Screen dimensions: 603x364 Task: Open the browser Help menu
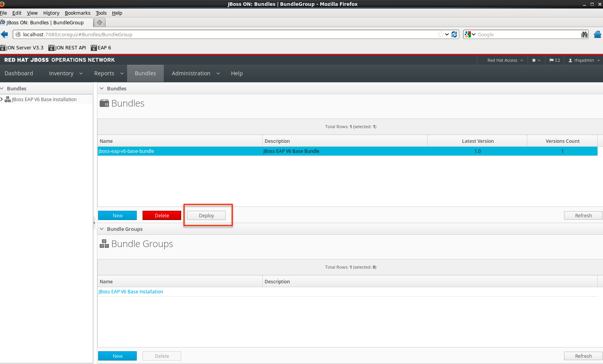coord(117,13)
